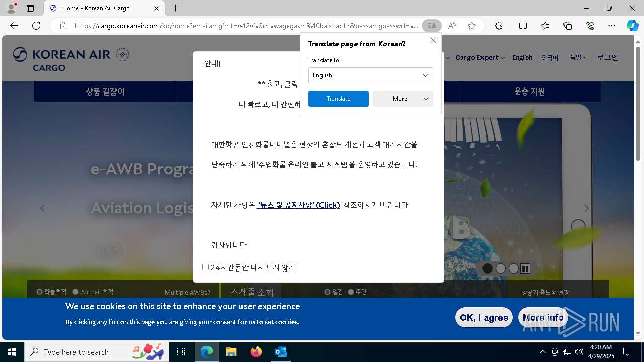View site information lock icon

pos(63,26)
